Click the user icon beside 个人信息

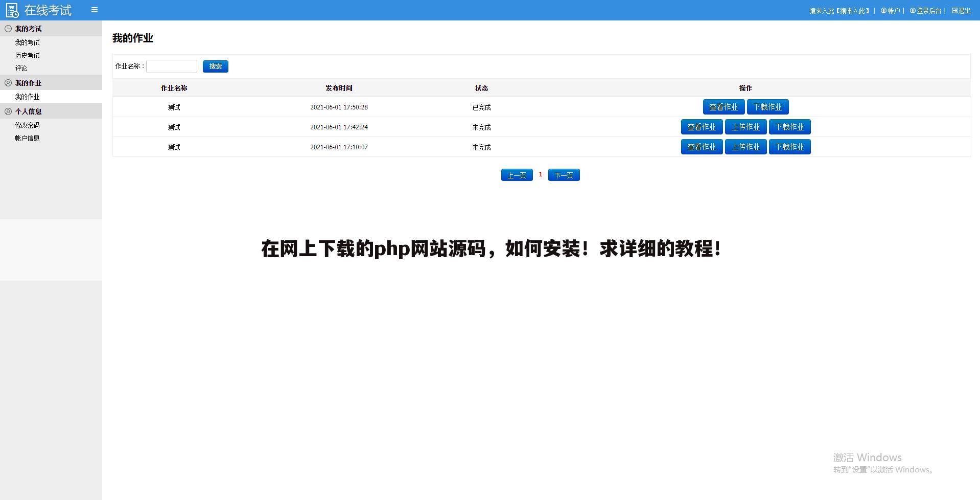tap(7, 111)
